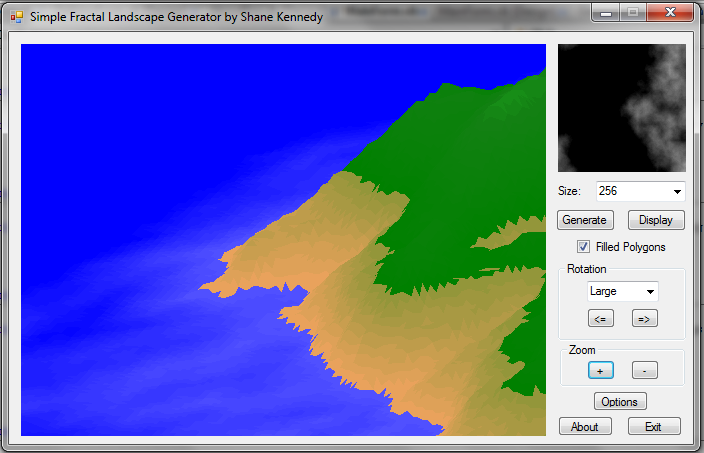Click the Rotation group label
This screenshot has width=704, height=453.
[x=586, y=269]
